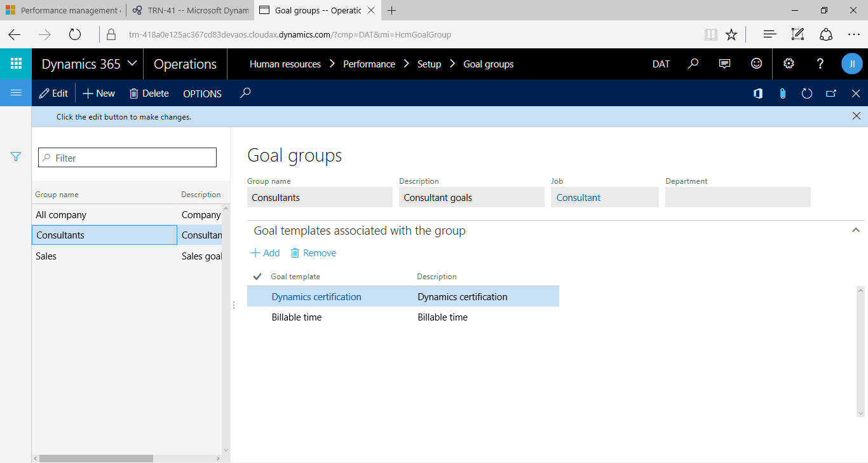Go to Setup breadcrumb
This screenshot has height=463, width=868.
click(x=429, y=64)
